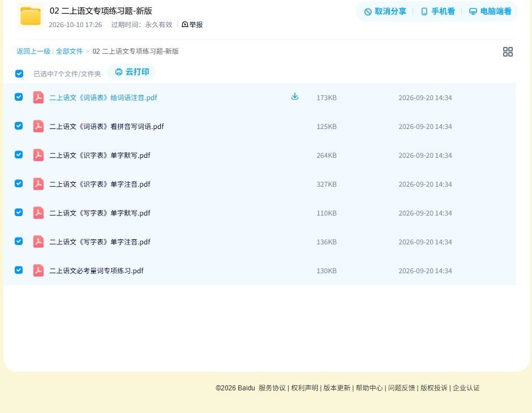This screenshot has height=413, width=532.
Task: Open file 二上语文《识字表》单字默写.pdf
Action: click(100, 155)
